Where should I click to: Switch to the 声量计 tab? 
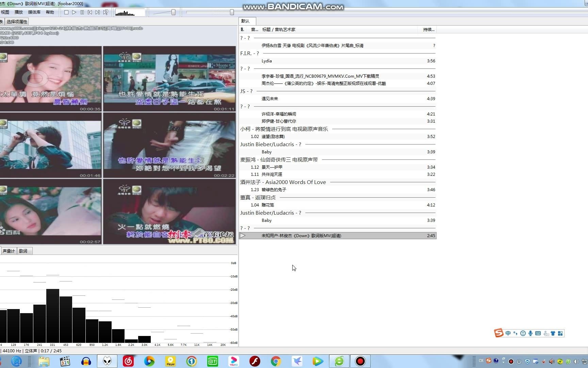point(9,251)
